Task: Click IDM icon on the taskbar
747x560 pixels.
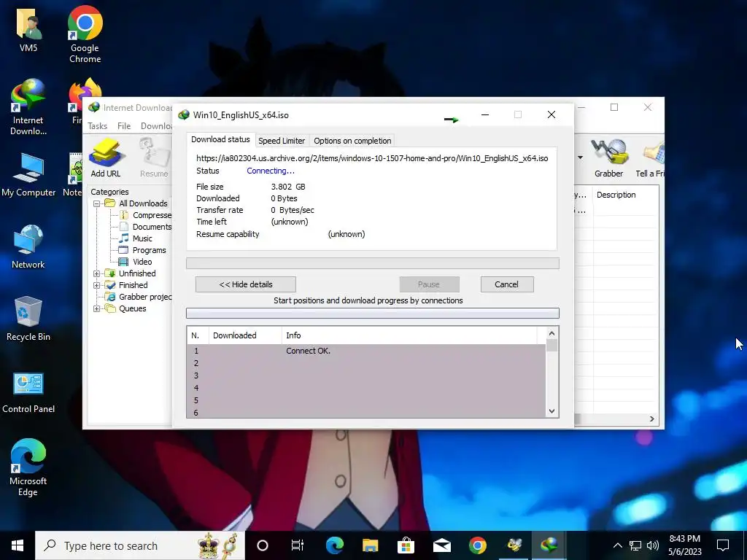Action: pyautogui.click(x=549, y=545)
